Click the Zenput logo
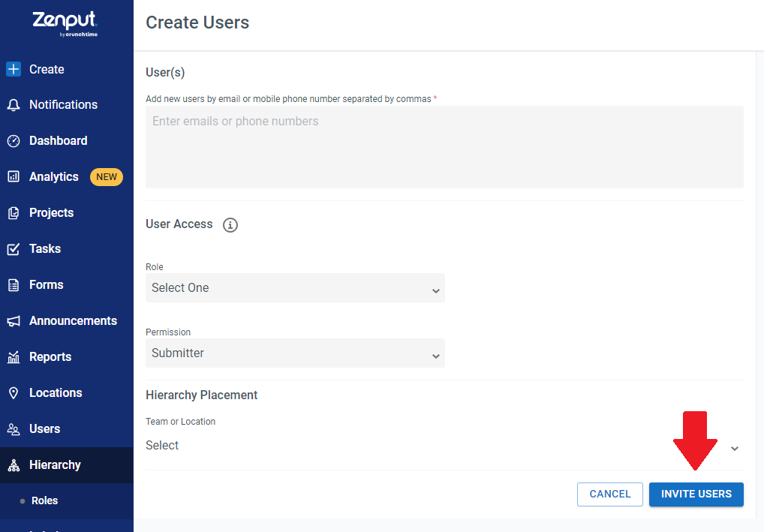 click(65, 23)
